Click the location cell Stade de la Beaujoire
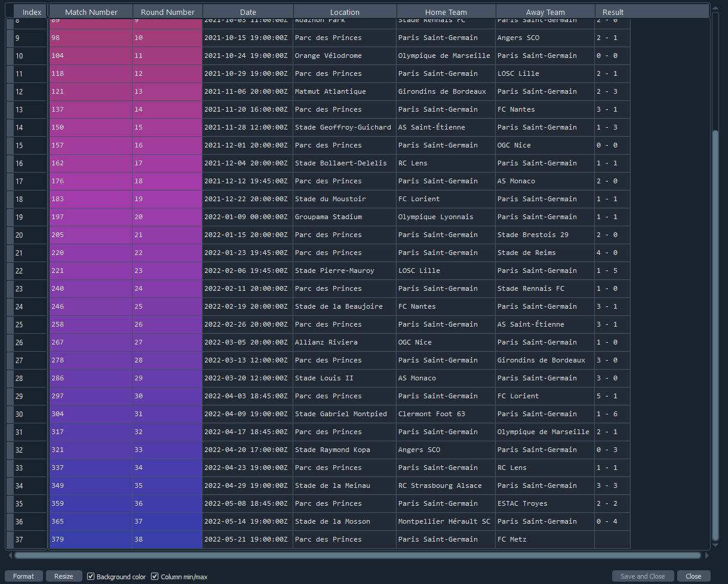The height and width of the screenshot is (584, 728). 345,306
